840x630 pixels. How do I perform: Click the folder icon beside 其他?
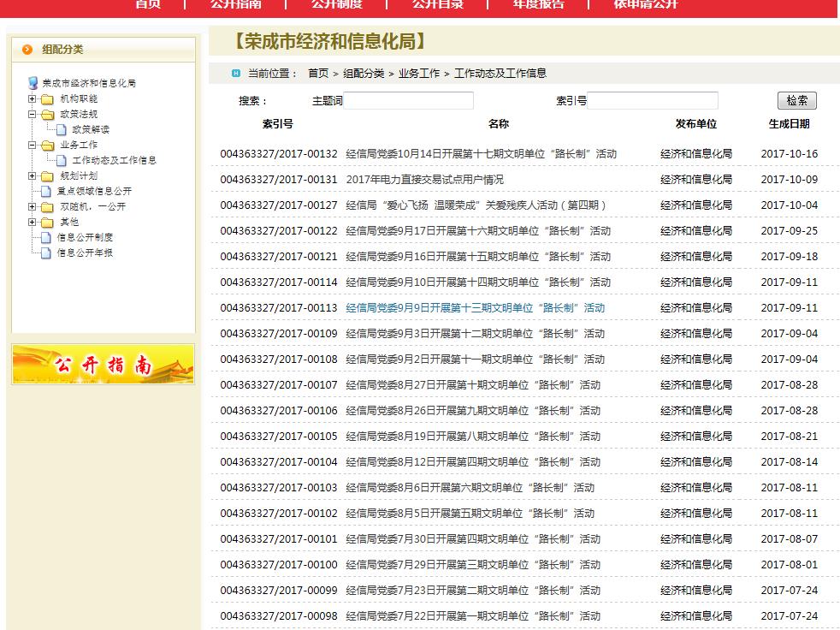coord(47,223)
